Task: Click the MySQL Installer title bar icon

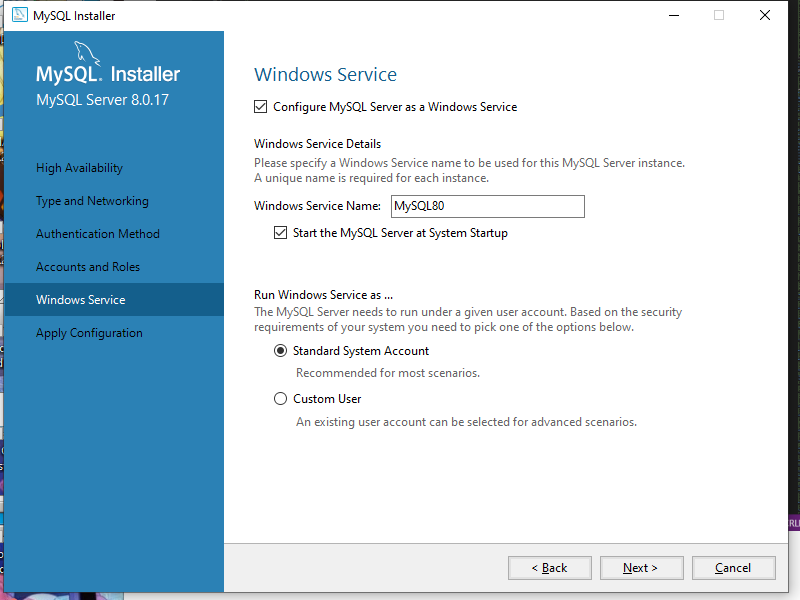Action: 20,15
